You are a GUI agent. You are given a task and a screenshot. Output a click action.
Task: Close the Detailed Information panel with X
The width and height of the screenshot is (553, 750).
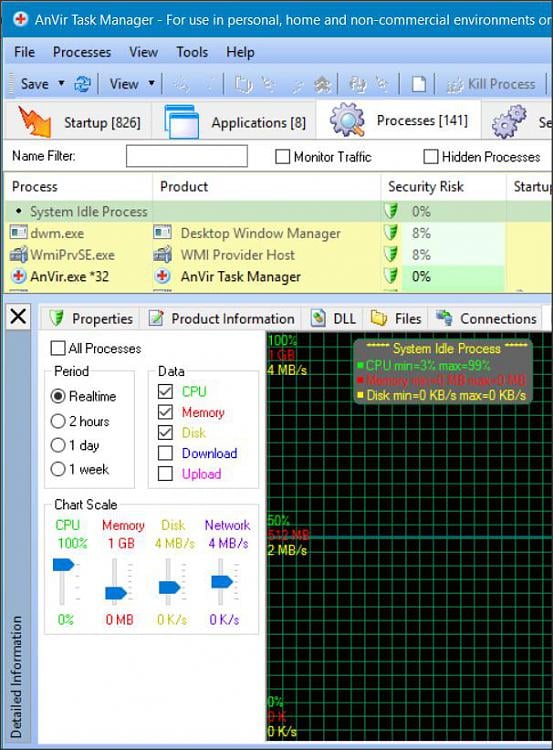(x=19, y=316)
